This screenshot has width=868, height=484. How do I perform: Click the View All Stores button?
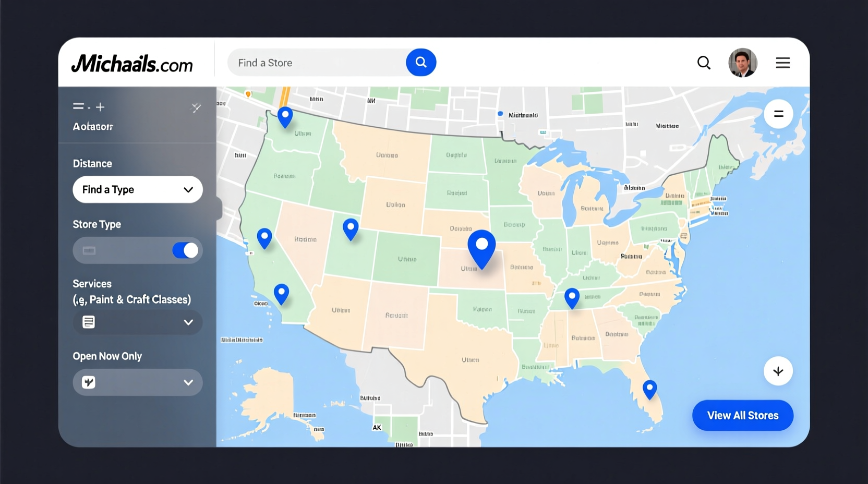click(742, 415)
